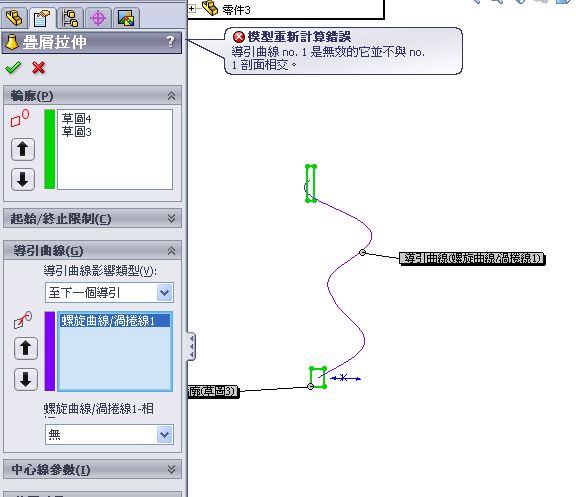
Task: Open the 至下一個導引 influence type dropdown
Action: (x=165, y=293)
